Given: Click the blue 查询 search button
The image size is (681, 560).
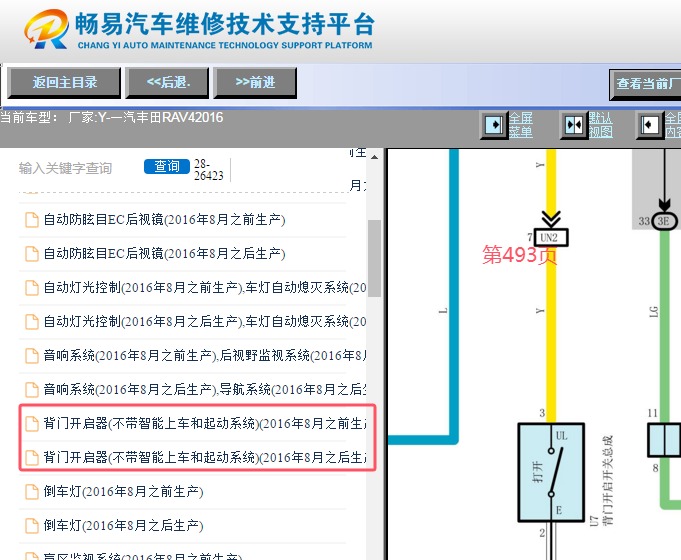Looking at the screenshot, I should 167,166.
